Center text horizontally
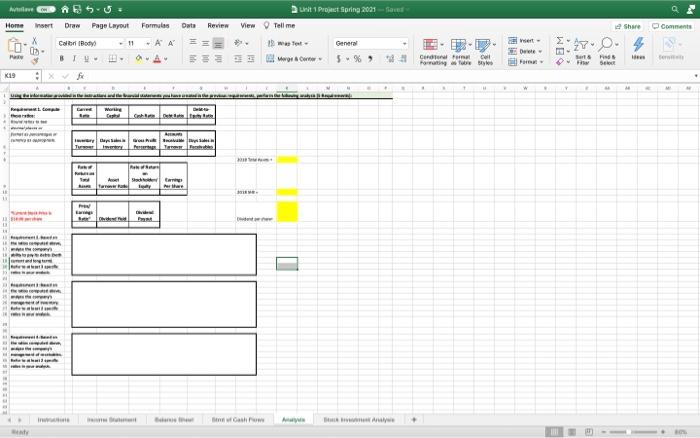 click(205, 58)
